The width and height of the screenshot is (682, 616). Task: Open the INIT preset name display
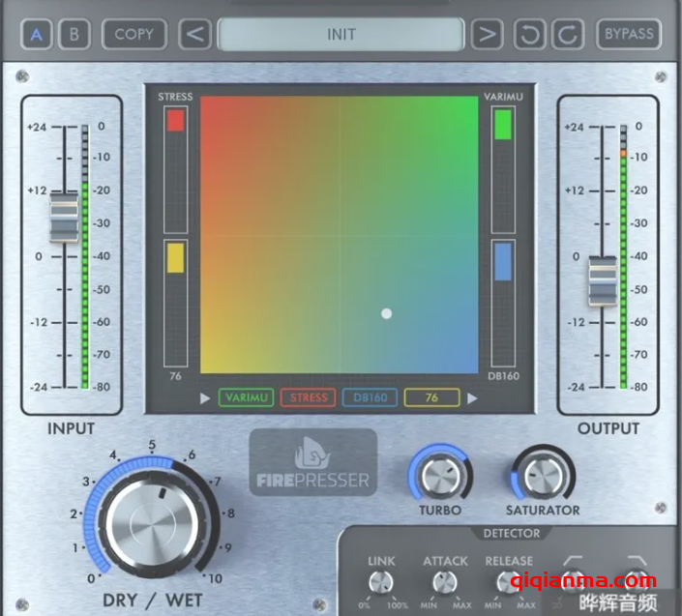coord(341,35)
